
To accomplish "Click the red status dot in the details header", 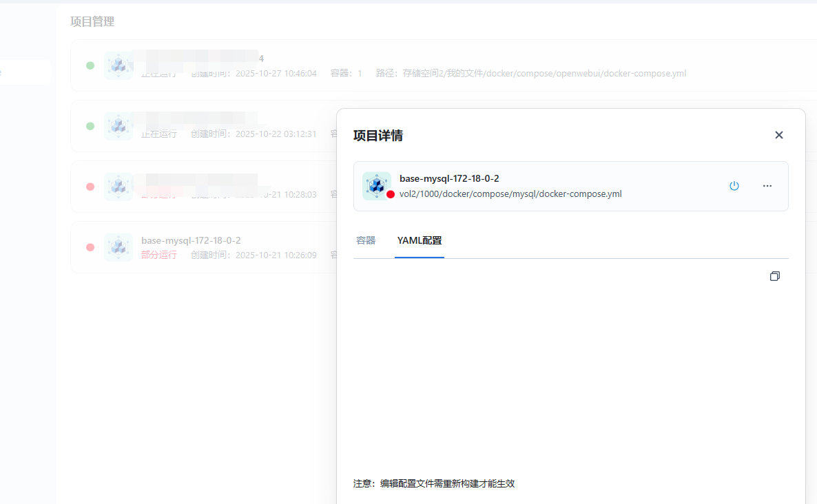I will point(391,194).
